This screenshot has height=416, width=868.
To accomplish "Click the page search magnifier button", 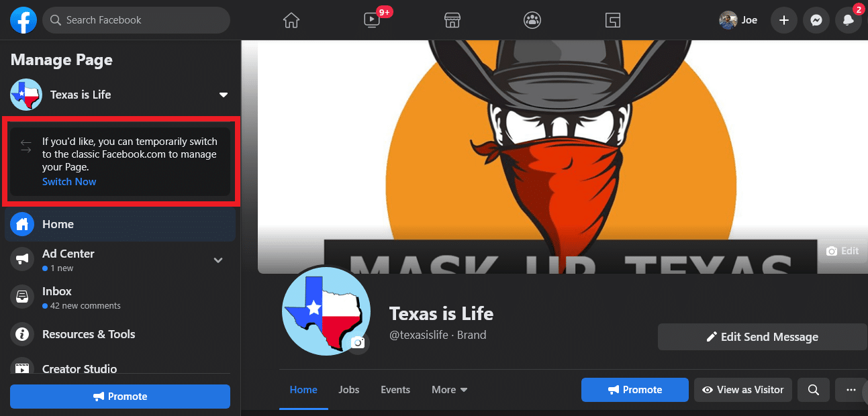I will point(813,390).
